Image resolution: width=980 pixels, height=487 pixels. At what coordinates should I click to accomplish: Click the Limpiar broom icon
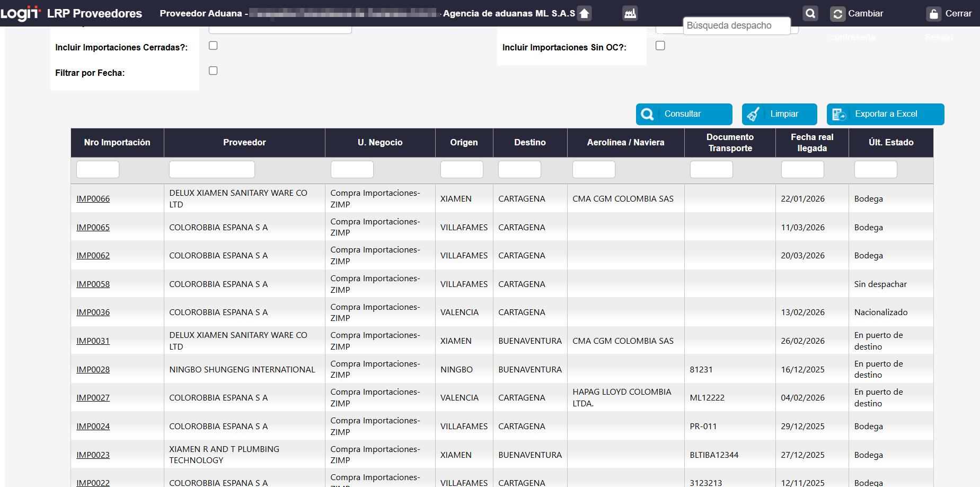pyautogui.click(x=753, y=114)
